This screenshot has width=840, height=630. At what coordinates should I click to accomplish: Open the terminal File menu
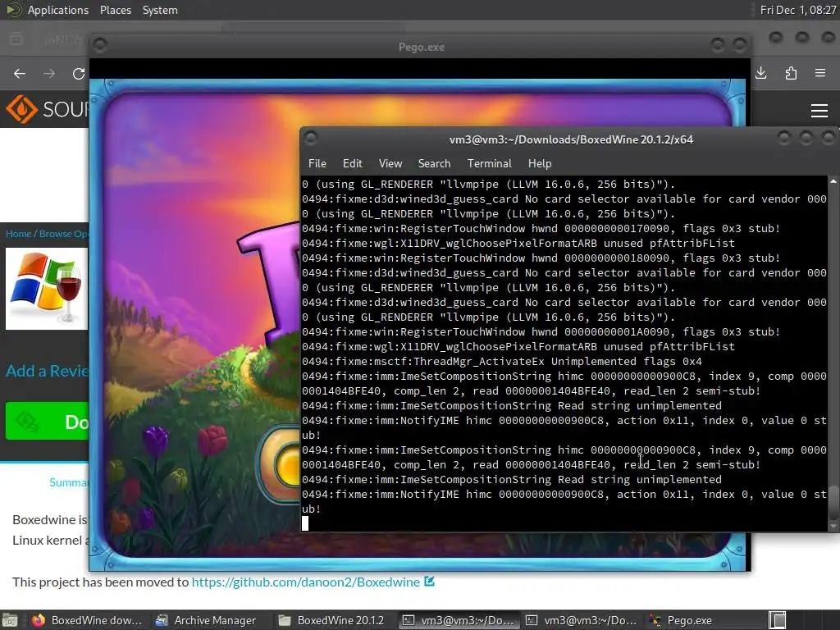tap(317, 163)
